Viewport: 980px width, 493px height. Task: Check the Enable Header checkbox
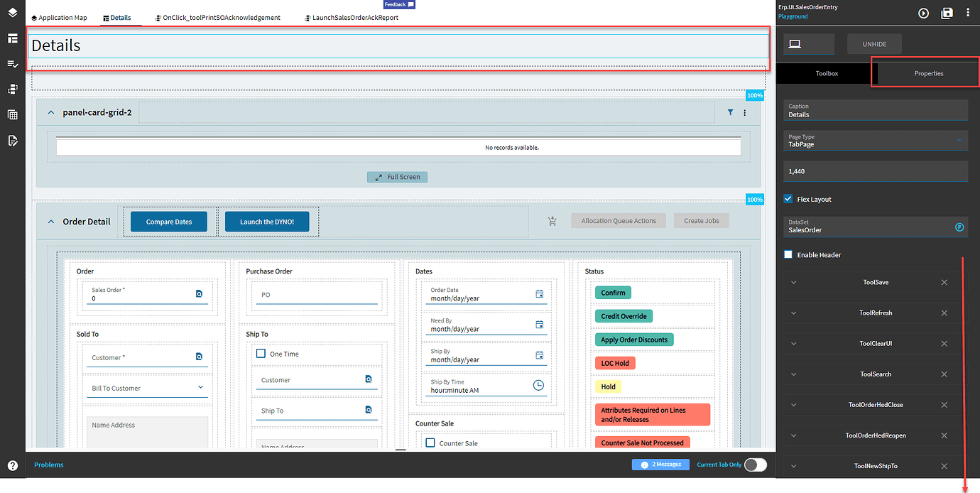pos(787,254)
